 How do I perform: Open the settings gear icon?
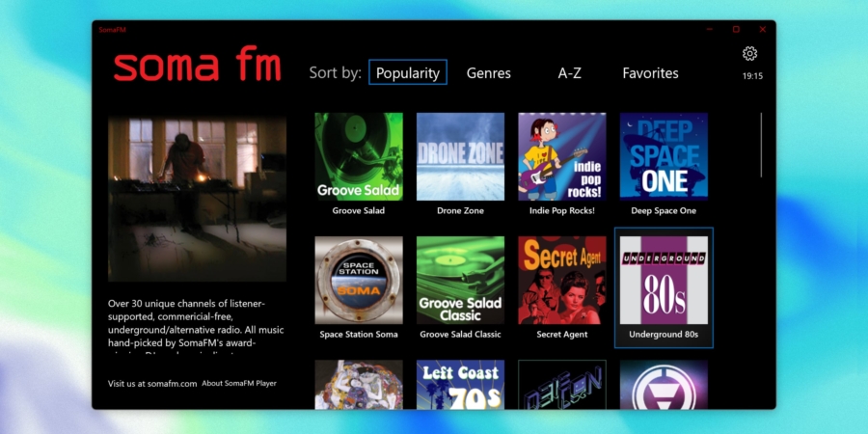pos(749,54)
